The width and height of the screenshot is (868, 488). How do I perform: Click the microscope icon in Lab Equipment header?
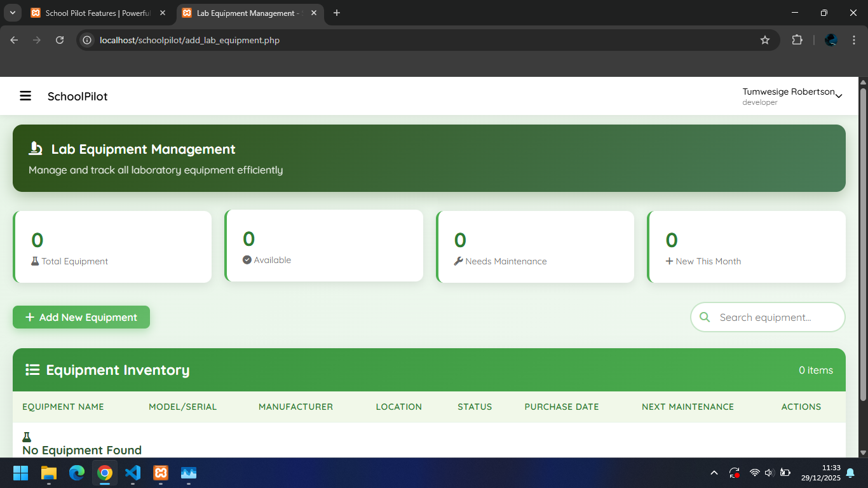(x=36, y=149)
